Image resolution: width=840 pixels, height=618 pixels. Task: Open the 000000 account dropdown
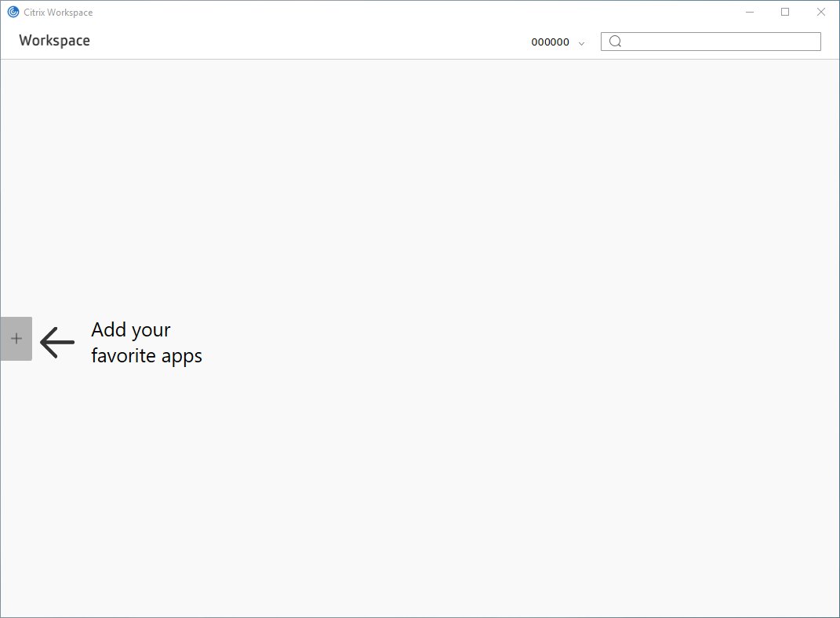click(557, 42)
